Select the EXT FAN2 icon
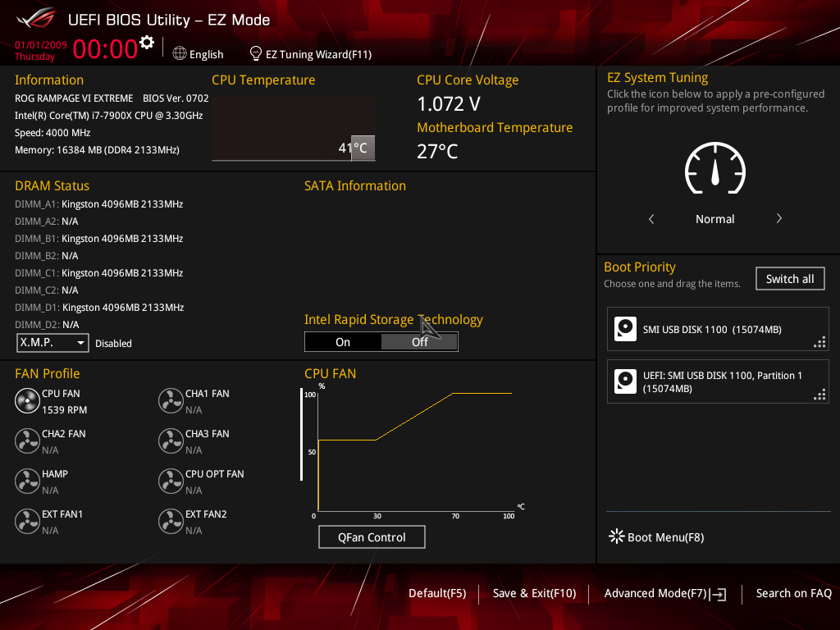Image resolution: width=840 pixels, height=630 pixels. tap(171, 521)
